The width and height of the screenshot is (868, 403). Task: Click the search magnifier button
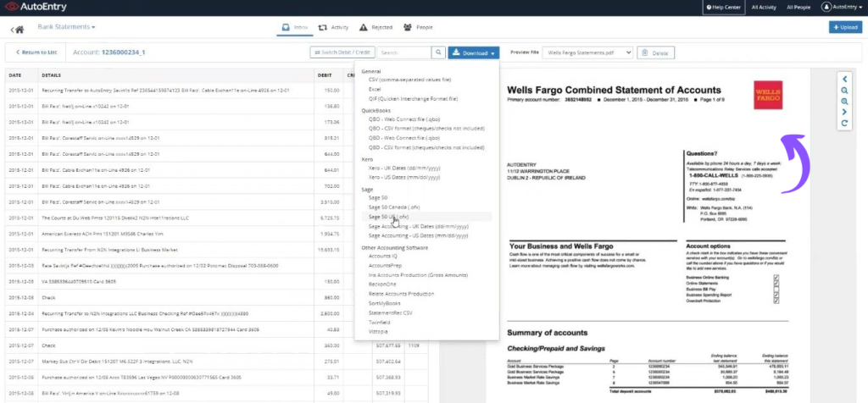tap(438, 52)
